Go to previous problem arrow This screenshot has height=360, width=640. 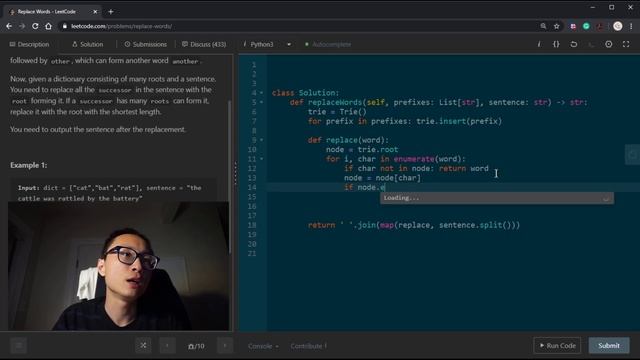click(167, 346)
